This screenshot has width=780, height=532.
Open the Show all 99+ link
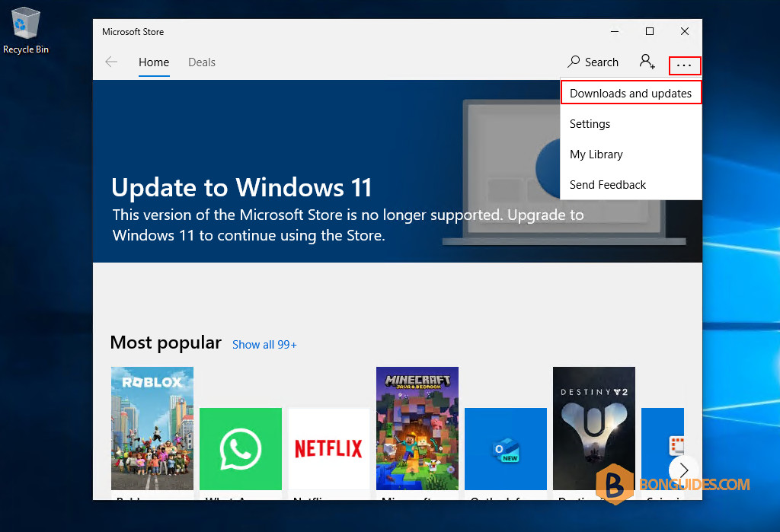coord(264,345)
